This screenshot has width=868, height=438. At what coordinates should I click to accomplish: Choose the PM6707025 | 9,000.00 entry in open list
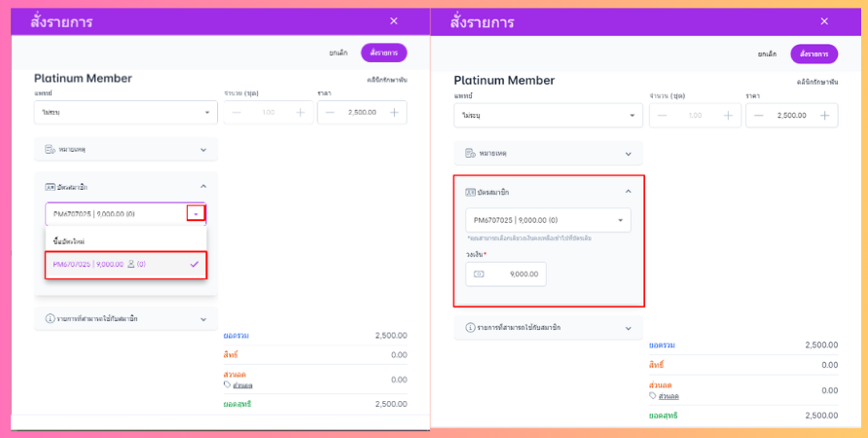(126, 265)
